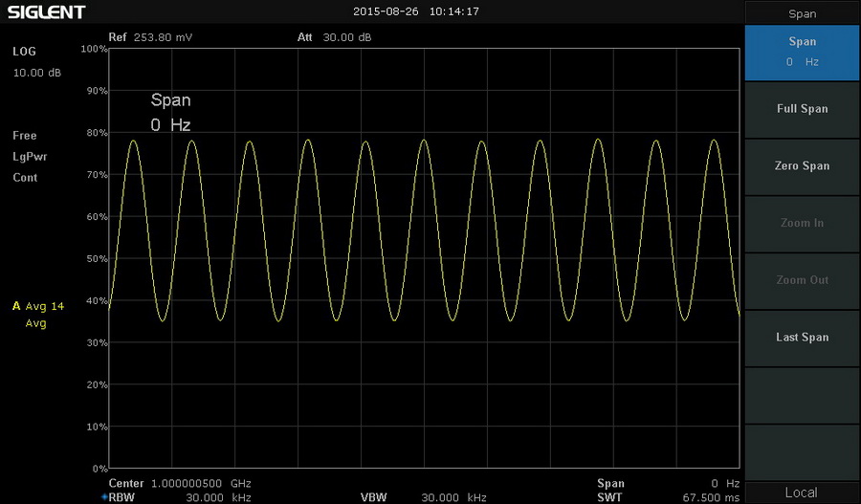Click the LOG scale type indicator
The height and width of the screenshot is (504, 861).
tap(24, 52)
